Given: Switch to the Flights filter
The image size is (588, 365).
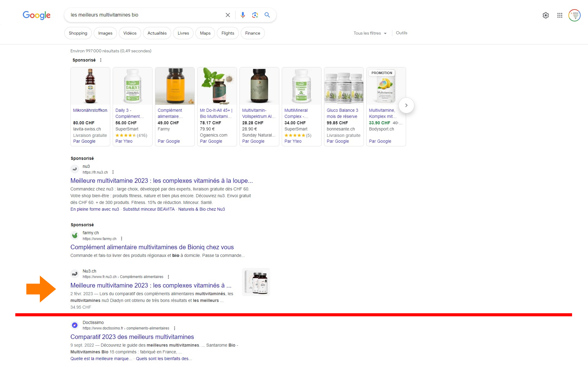Looking at the screenshot, I should 228,33.
